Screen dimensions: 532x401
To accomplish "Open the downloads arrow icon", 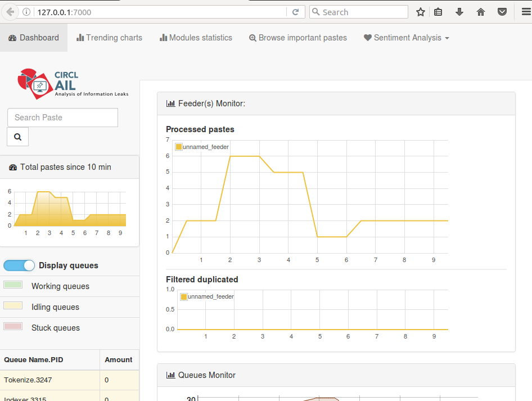I will pyautogui.click(x=459, y=12).
